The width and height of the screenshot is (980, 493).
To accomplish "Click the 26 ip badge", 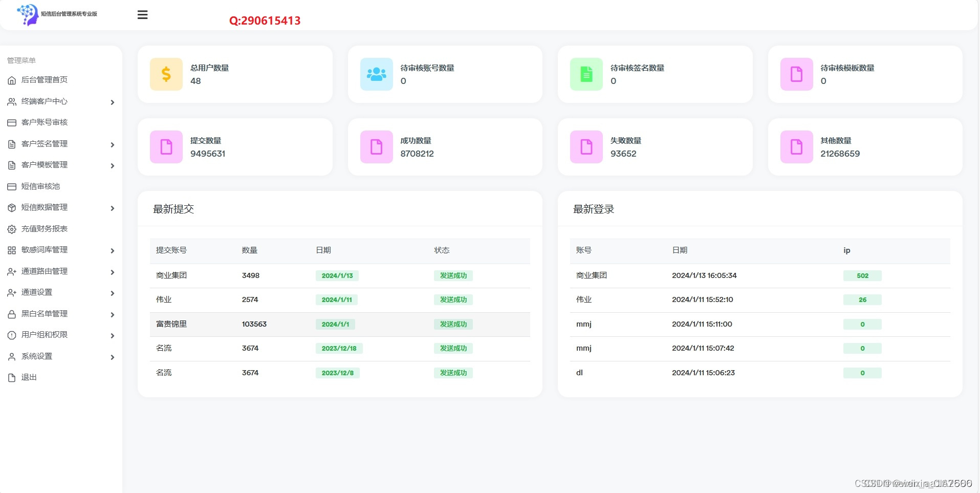I will [863, 299].
